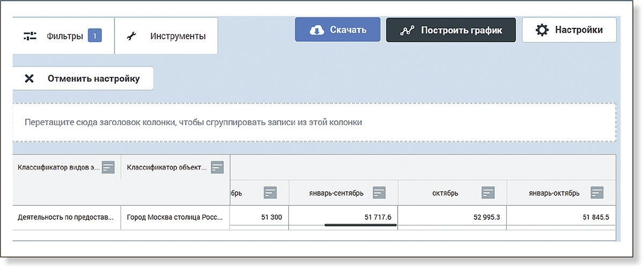Open the Фильтры tab
644x268 pixels.
coord(63,36)
